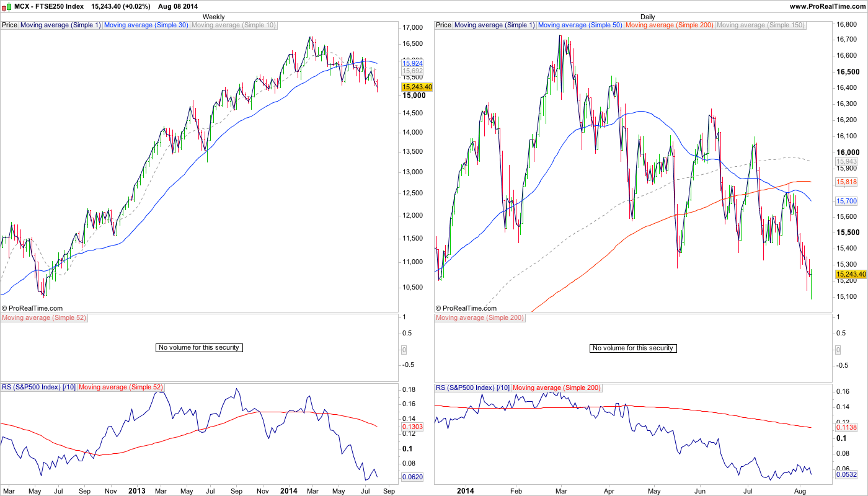Screen dimensions: 868x496
Task: Toggle the greyed Moving average (Simple 10) label
Action: [x=233, y=25]
